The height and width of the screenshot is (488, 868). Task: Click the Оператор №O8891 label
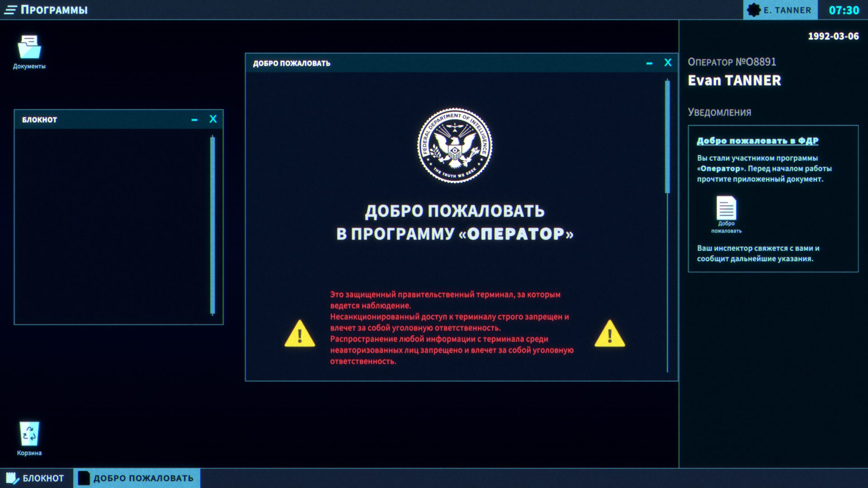click(x=732, y=62)
